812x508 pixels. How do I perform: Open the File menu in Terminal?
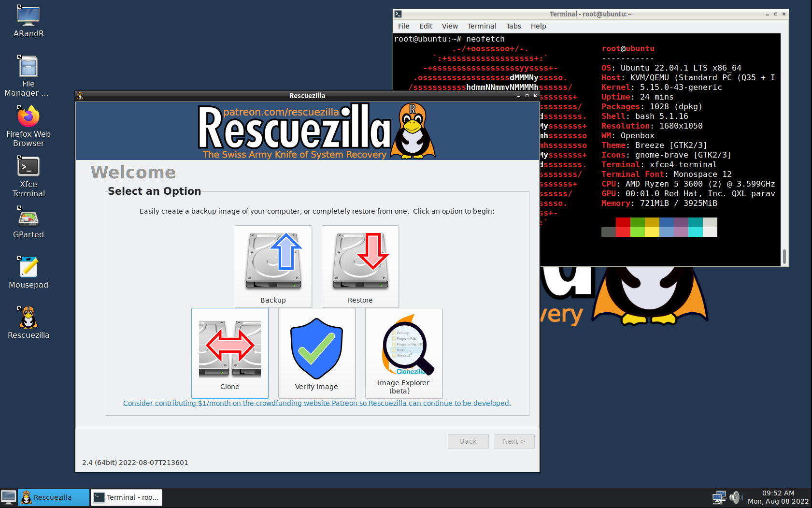(404, 26)
